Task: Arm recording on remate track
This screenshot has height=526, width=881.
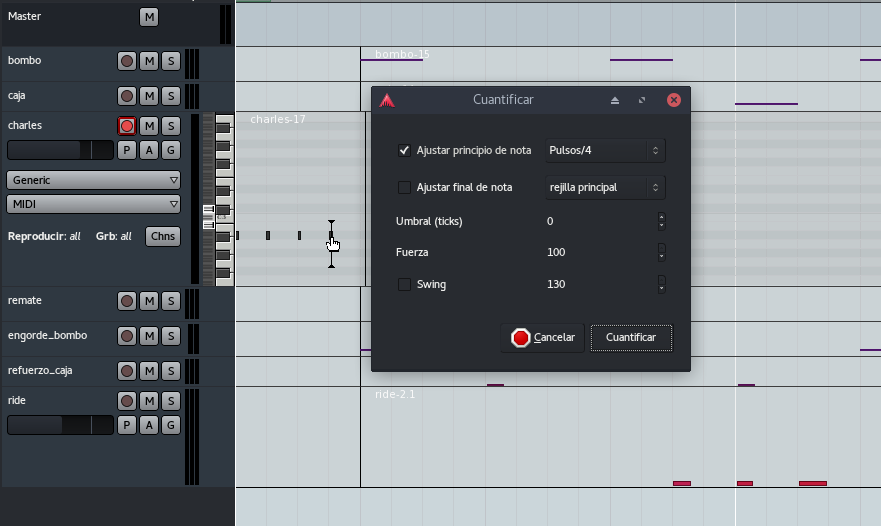Action: [x=127, y=301]
